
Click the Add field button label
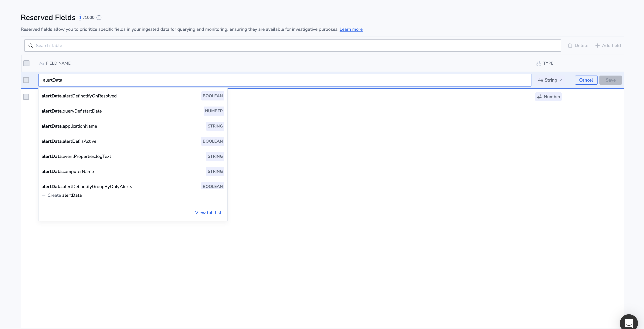[x=611, y=46]
